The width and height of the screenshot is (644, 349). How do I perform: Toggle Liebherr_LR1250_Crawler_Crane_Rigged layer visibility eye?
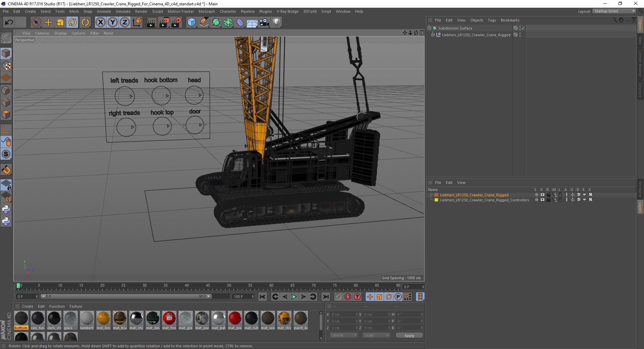(x=542, y=195)
